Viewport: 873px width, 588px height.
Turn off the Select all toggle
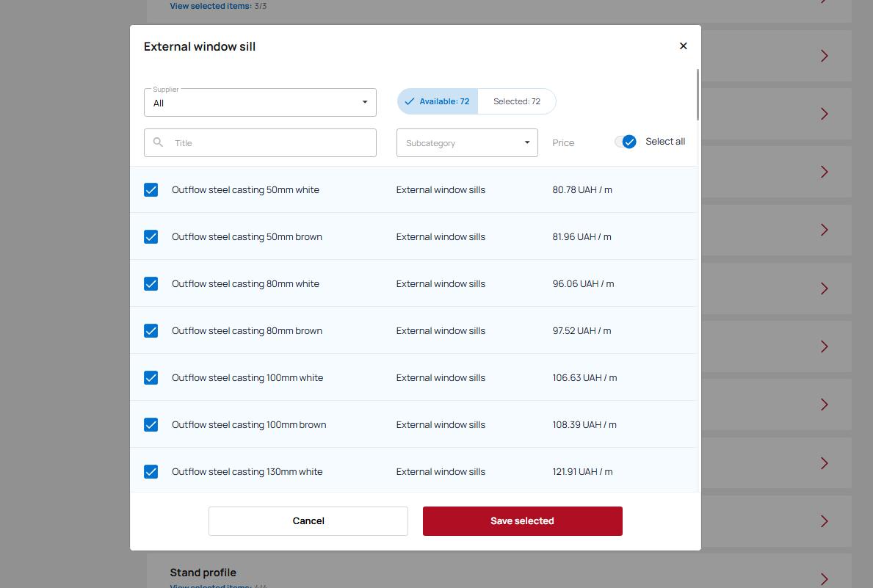pyautogui.click(x=626, y=142)
